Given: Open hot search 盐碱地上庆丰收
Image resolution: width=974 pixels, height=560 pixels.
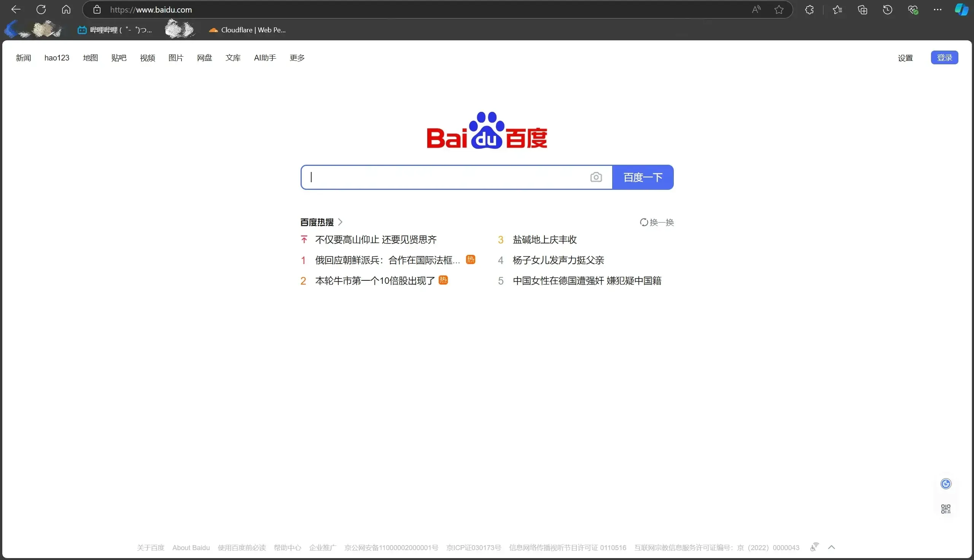Looking at the screenshot, I should (x=544, y=240).
